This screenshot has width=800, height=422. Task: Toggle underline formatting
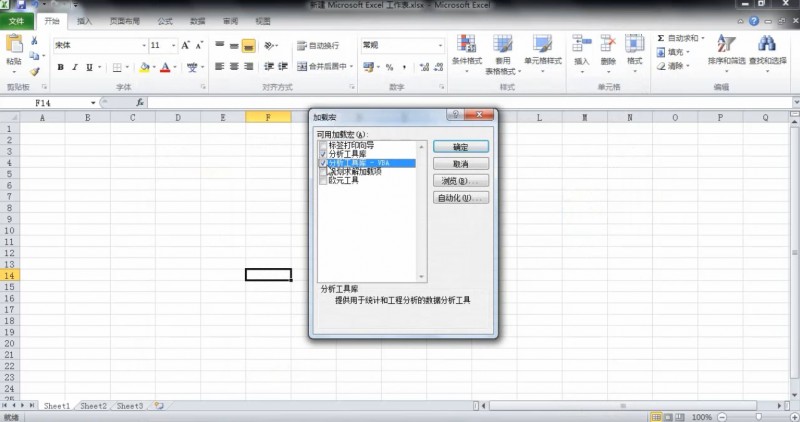click(89, 67)
